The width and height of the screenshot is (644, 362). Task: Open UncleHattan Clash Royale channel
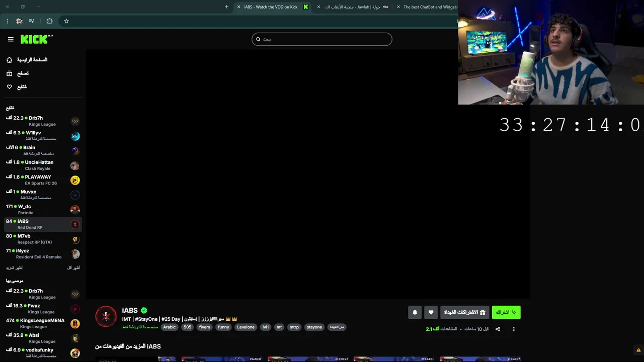pos(43,165)
